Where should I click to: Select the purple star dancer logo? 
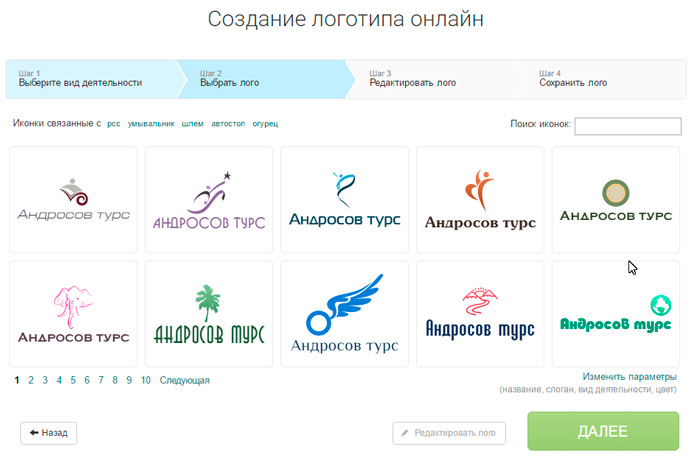(x=209, y=200)
